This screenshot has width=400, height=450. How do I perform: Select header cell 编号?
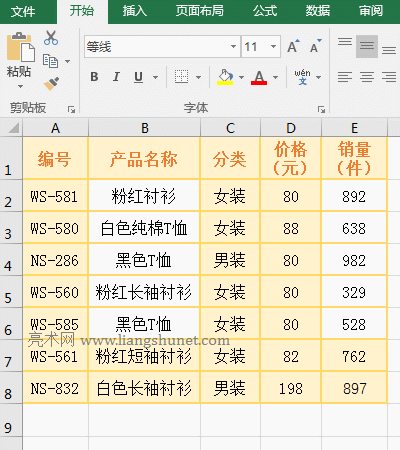pyautogui.click(x=55, y=158)
